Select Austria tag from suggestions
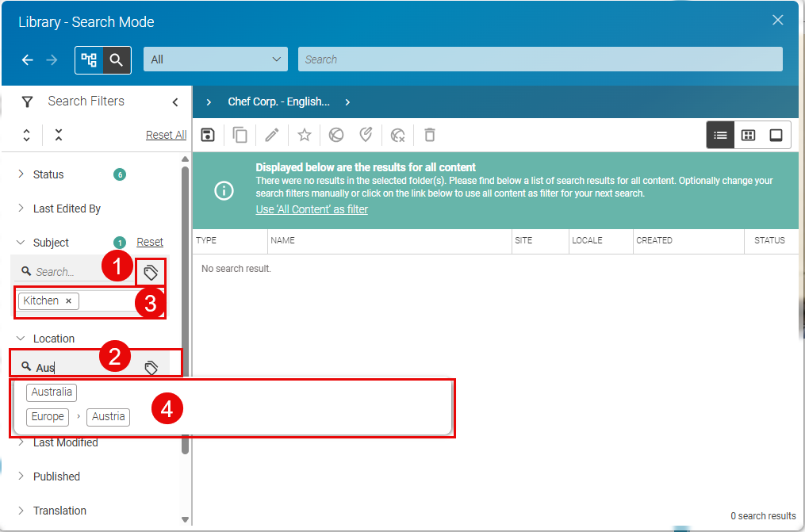 coord(108,416)
